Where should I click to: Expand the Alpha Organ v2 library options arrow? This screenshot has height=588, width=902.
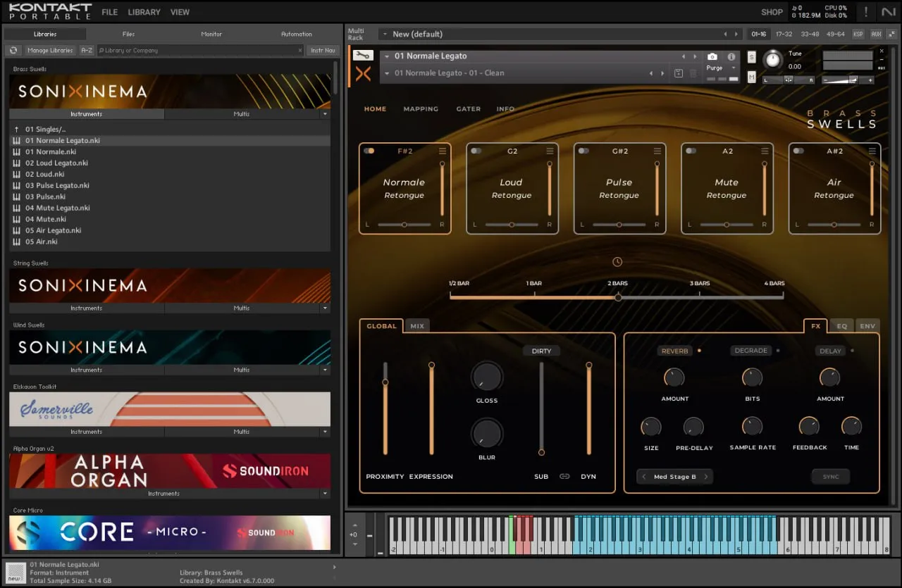tap(325, 494)
